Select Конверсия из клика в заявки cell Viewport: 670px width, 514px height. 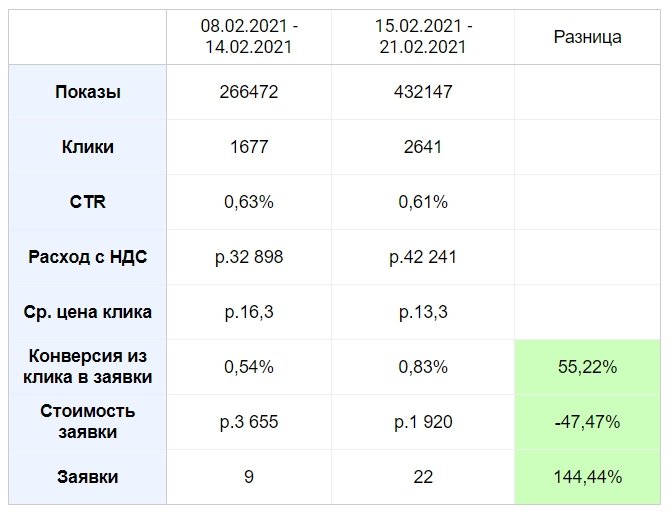tap(88, 367)
